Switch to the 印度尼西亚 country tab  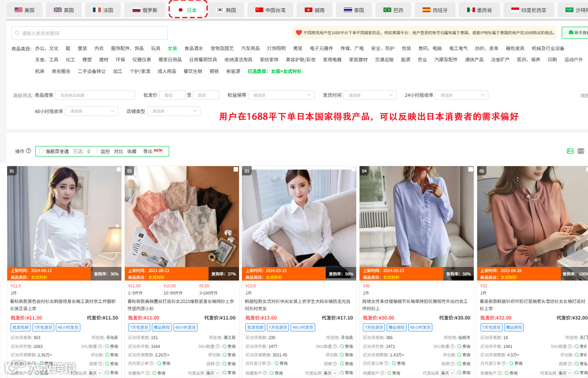point(529,10)
